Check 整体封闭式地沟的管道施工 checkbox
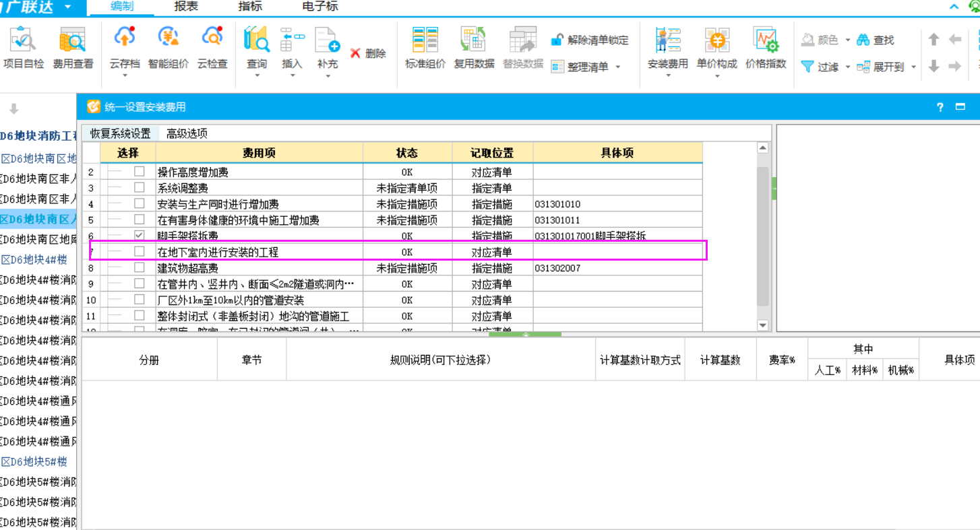980x530 pixels. coord(139,315)
